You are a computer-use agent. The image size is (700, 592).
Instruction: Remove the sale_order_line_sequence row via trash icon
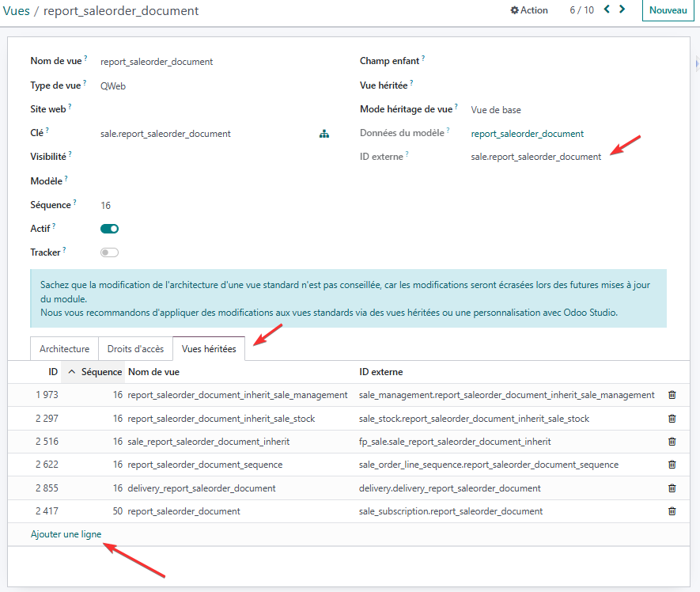[x=672, y=465]
